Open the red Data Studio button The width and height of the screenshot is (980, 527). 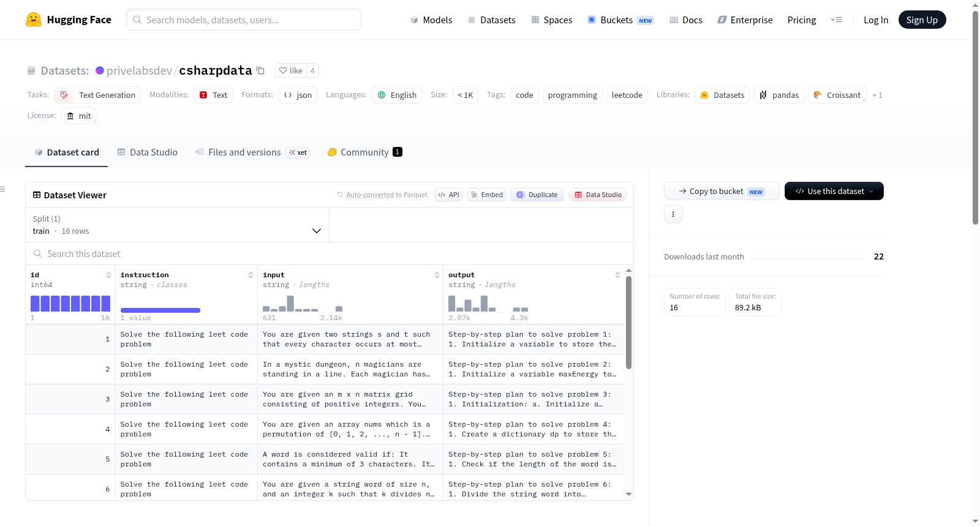598,195
